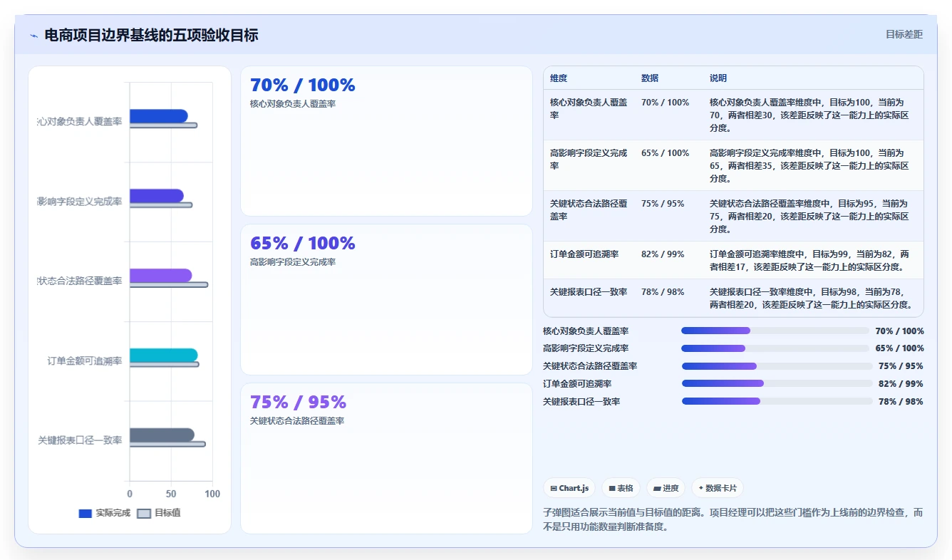Click the 数据 table column header

point(650,78)
